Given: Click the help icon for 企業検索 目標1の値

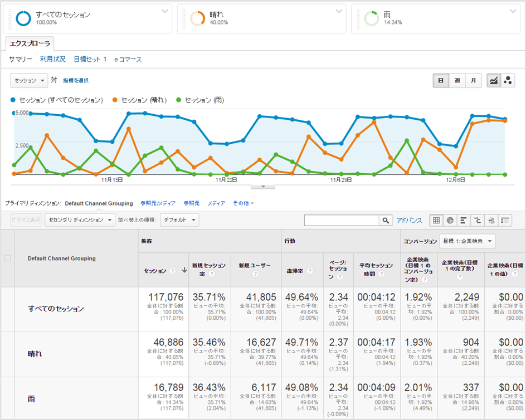Looking at the screenshot, I should pos(515,274).
